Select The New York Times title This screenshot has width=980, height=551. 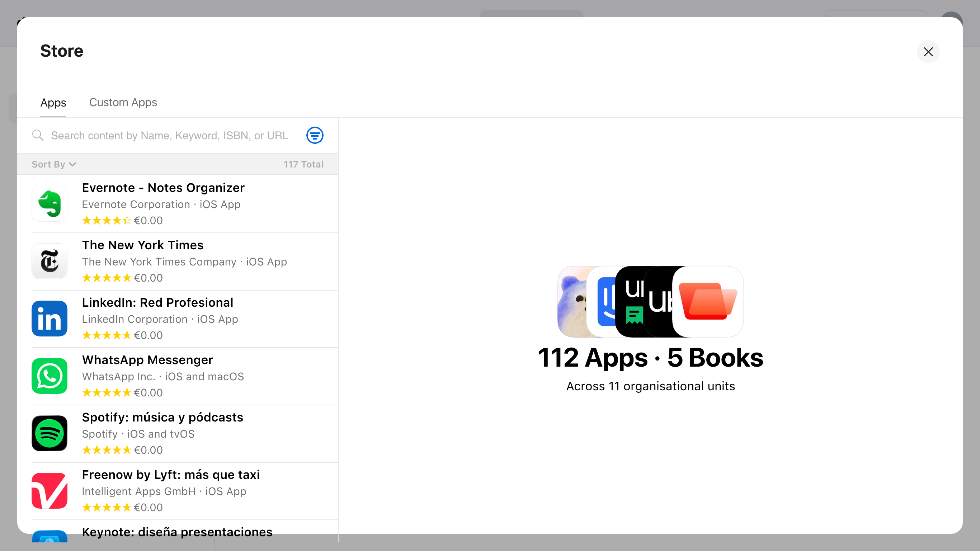tap(143, 245)
